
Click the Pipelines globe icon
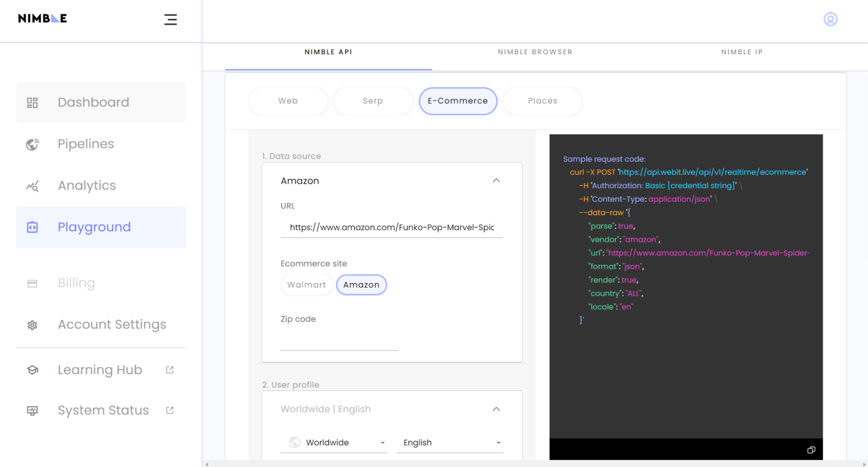(x=32, y=144)
